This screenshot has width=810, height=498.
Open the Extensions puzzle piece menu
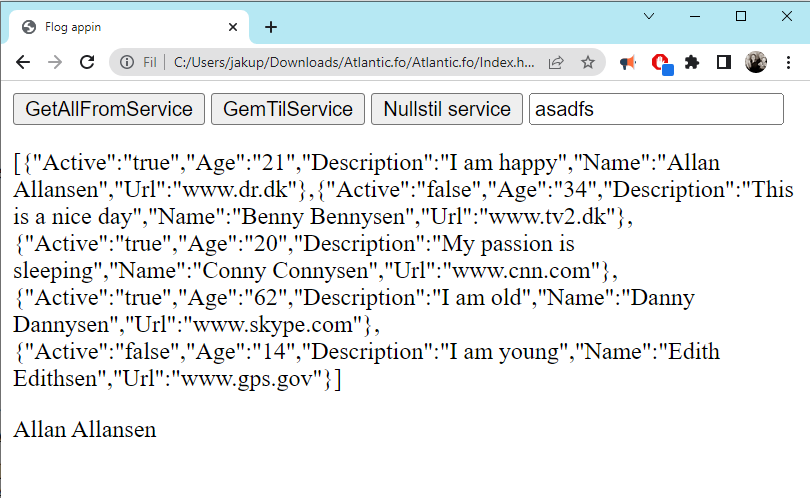tap(692, 63)
